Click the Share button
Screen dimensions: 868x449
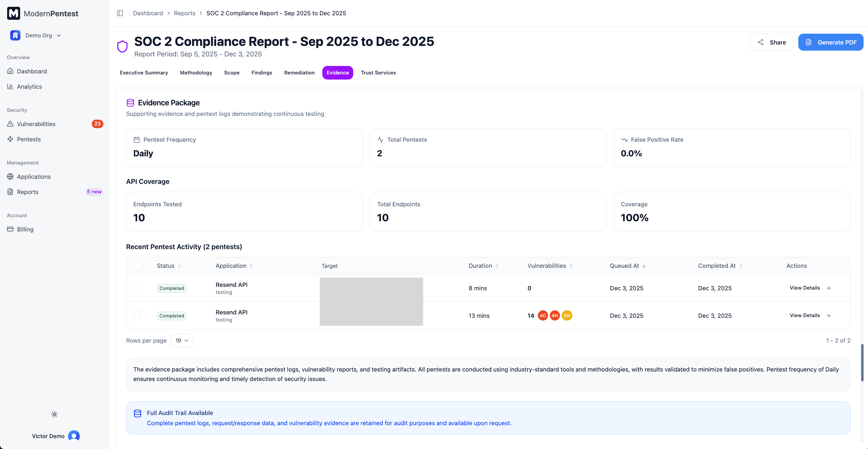[771, 42]
